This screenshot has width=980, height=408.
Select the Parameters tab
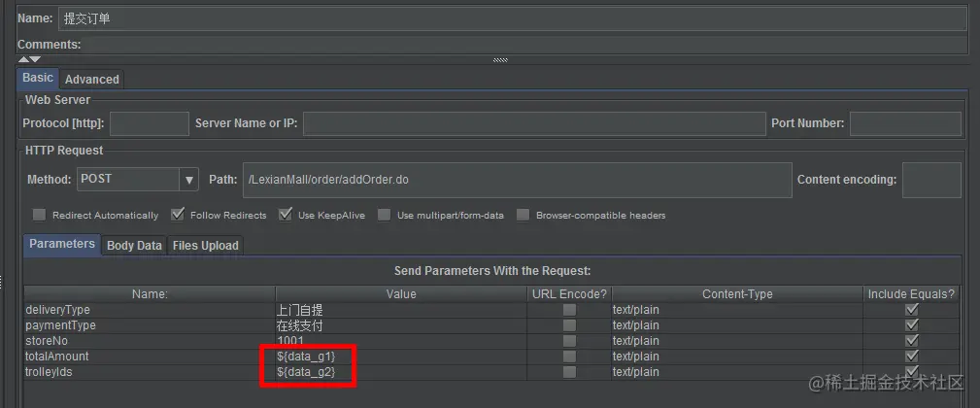click(x=62, y=244)
